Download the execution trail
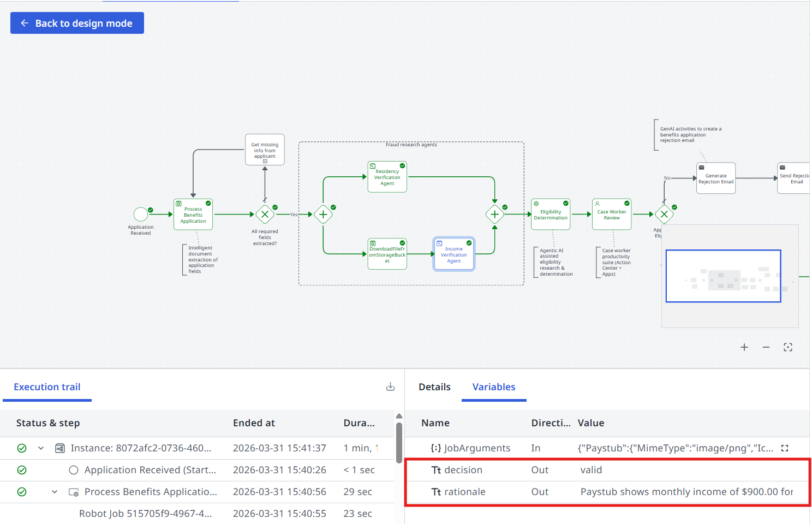Viewport: 812px width, 524px height. click(390, 387)
